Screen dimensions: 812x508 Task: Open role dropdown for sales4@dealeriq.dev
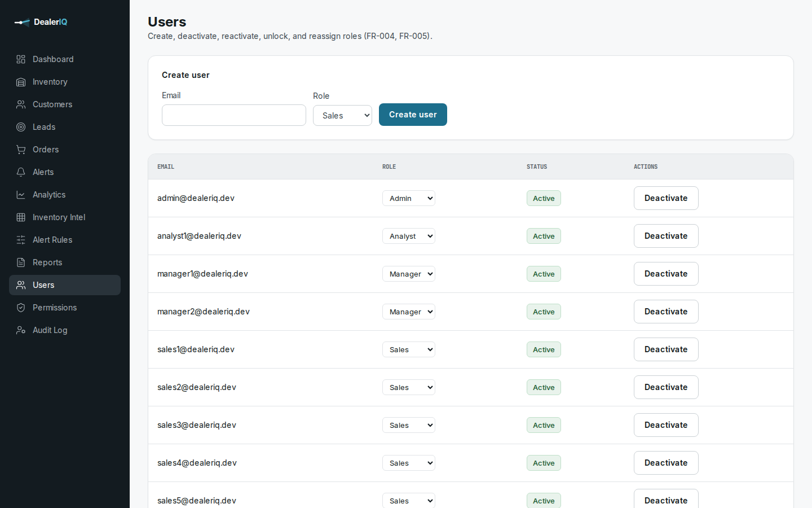409,463
